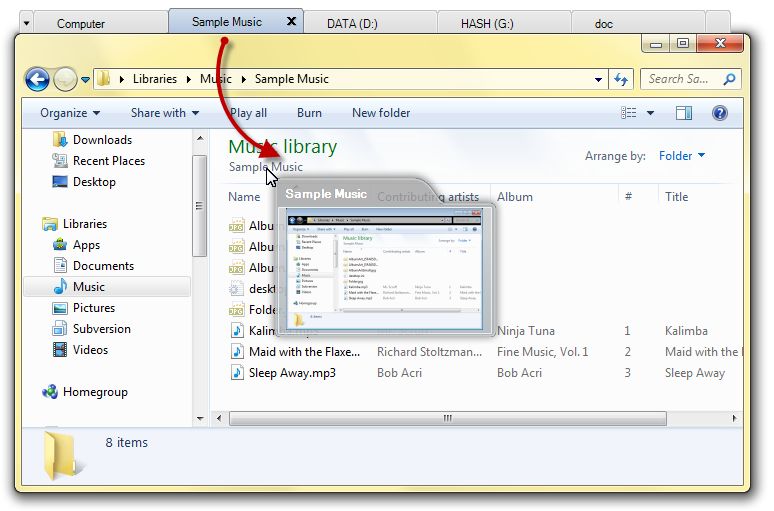Viewport: 774px width, 511px height.
Task: Click the Ninja Tuna album cell
Action: 526,331
